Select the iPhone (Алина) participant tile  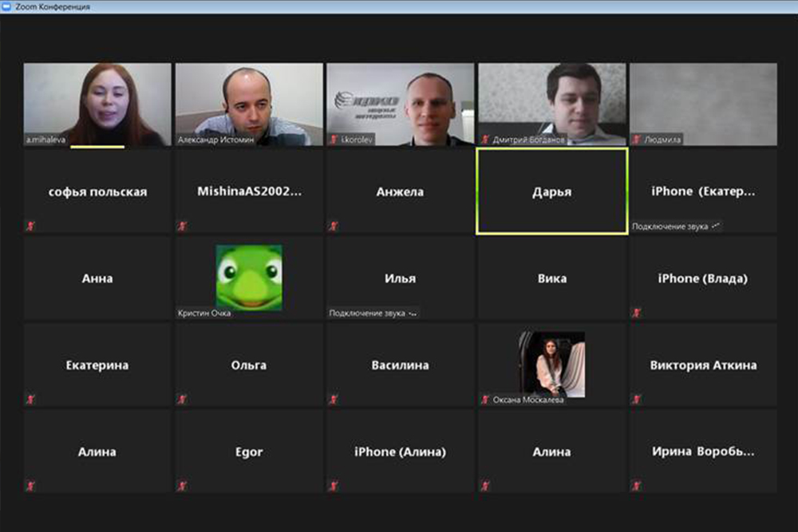tap(400, 451)
